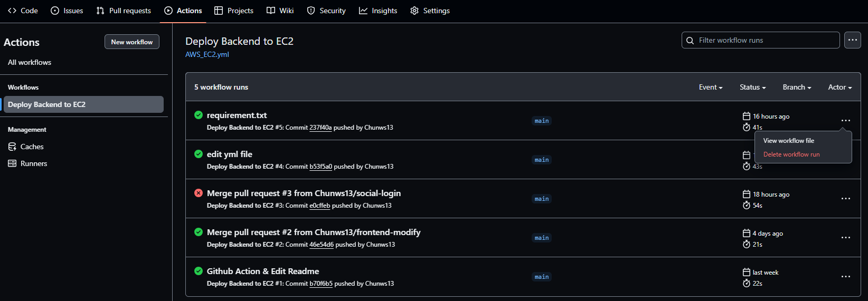Open the Github Action & Edit Readme run
Image resolution: width=868 pixels, height=301 pixels.
[263, 271]
